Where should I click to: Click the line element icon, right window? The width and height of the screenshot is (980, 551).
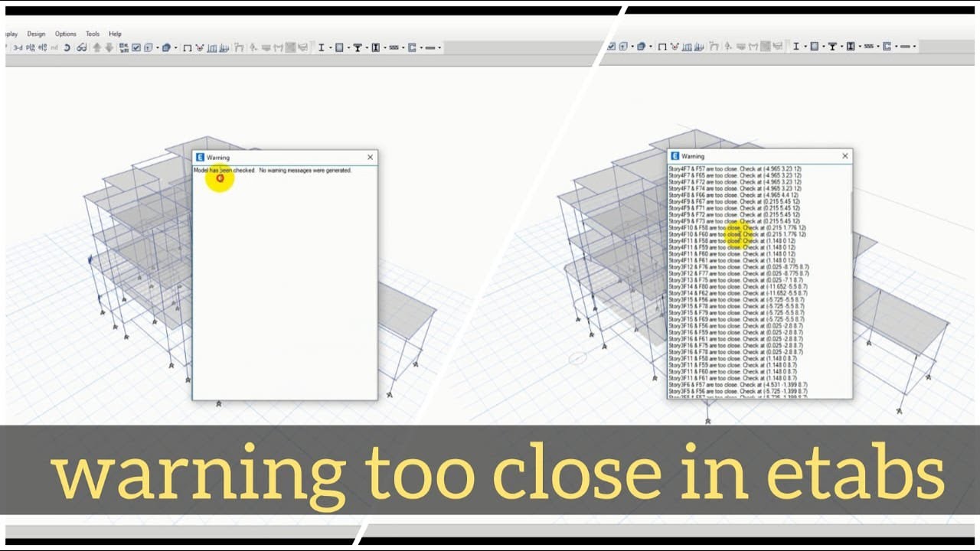click(x=904, y=47)
